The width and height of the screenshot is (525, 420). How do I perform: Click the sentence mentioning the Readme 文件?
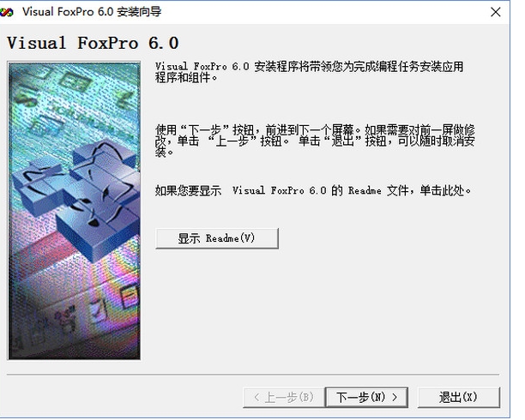coord(313,190)
